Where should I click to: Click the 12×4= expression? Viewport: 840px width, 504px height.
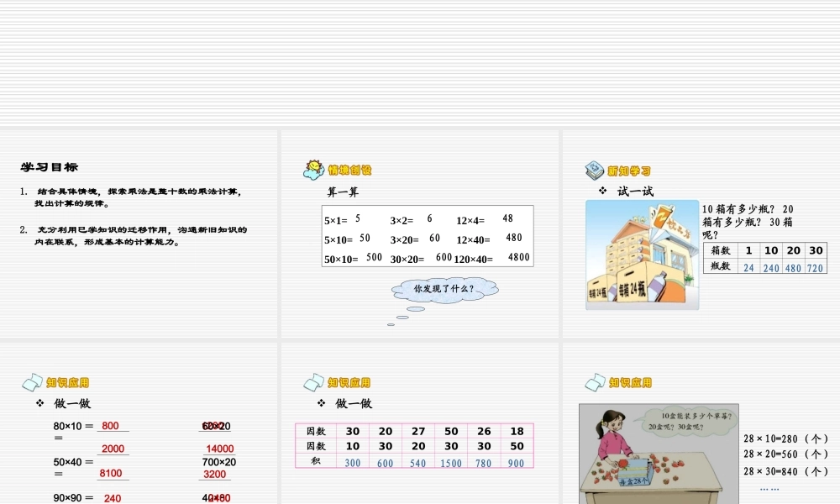point(470,221)
